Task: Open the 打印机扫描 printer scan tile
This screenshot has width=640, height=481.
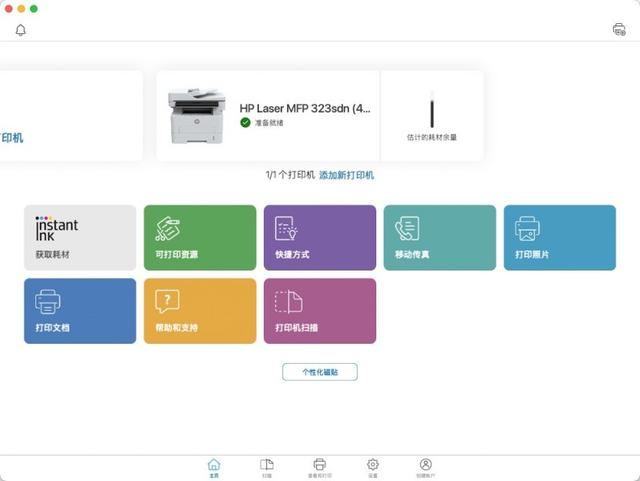Action: [320, 311]
